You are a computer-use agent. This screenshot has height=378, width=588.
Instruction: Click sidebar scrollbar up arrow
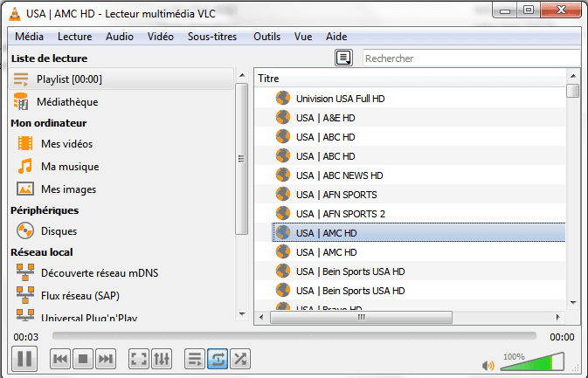[x=242, y=75]
